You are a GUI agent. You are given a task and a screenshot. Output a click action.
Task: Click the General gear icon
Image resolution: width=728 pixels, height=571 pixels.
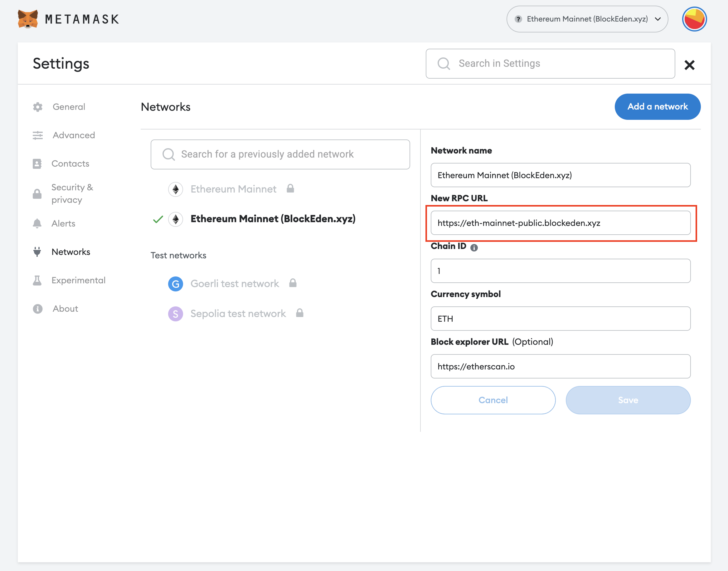(x=38, y=107)
